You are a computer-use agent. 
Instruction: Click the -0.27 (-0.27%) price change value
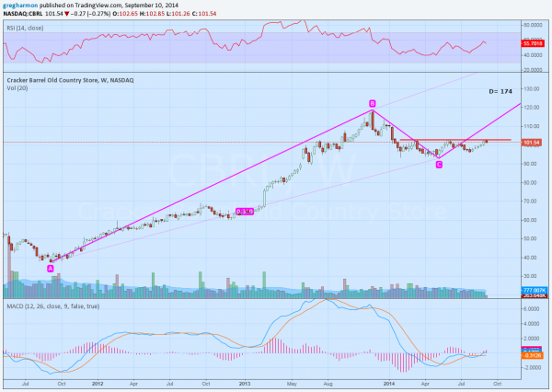pyautogui.click(x=91, y=14)
